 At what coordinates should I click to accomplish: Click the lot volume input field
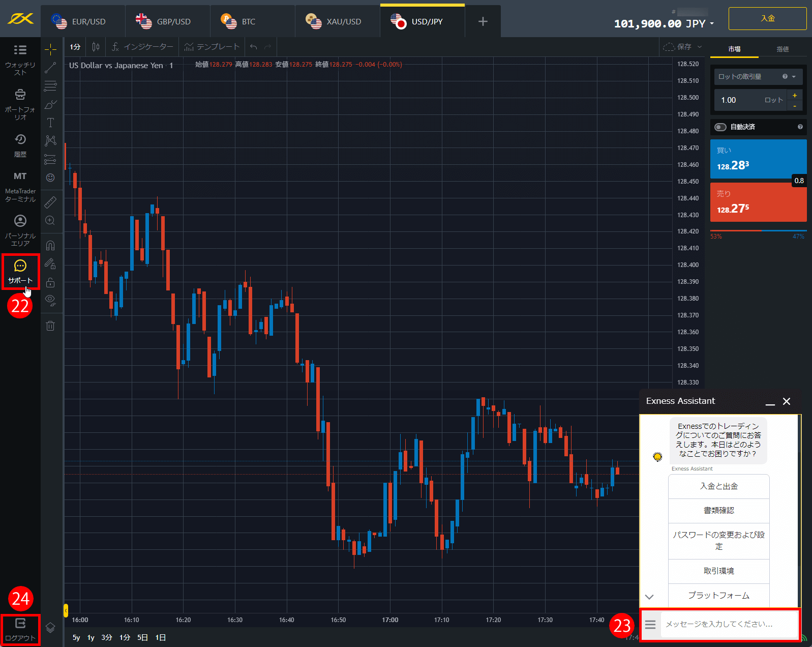click(x=750, y=100)
